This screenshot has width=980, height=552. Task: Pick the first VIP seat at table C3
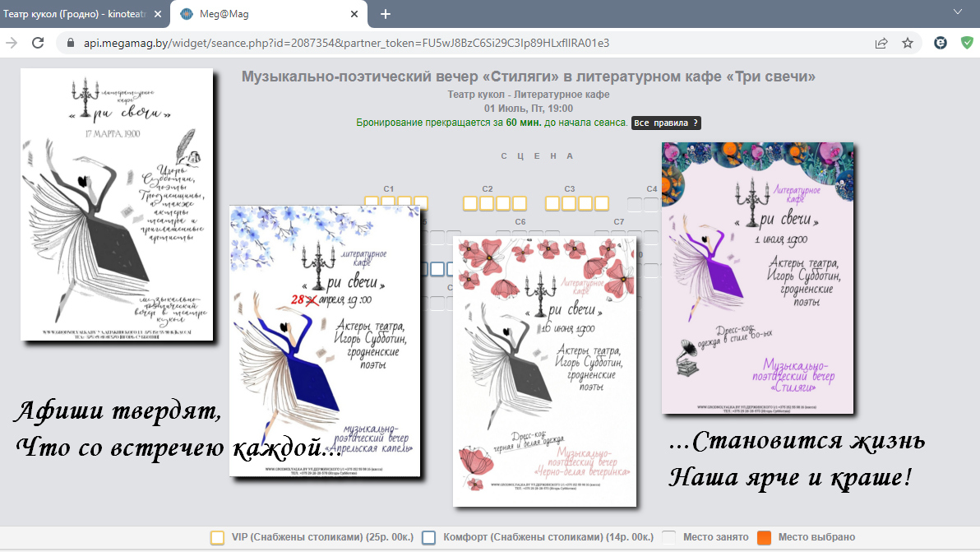point(552,203)
